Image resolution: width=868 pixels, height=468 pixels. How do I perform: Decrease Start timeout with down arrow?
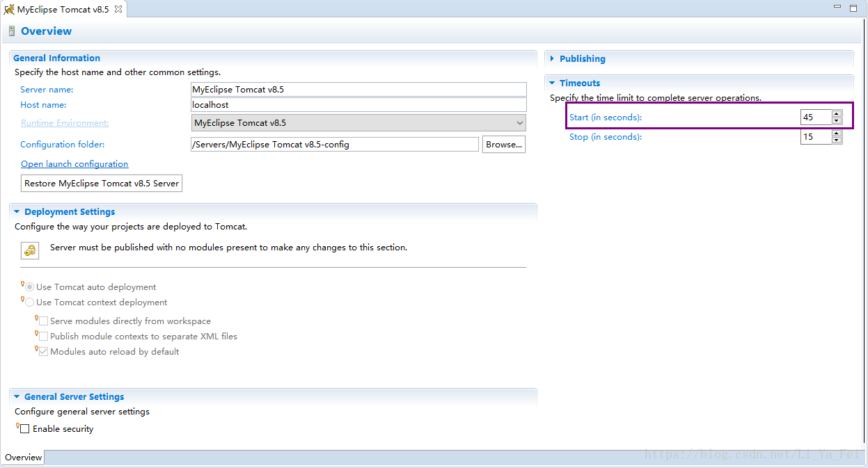tap(837, 121)
